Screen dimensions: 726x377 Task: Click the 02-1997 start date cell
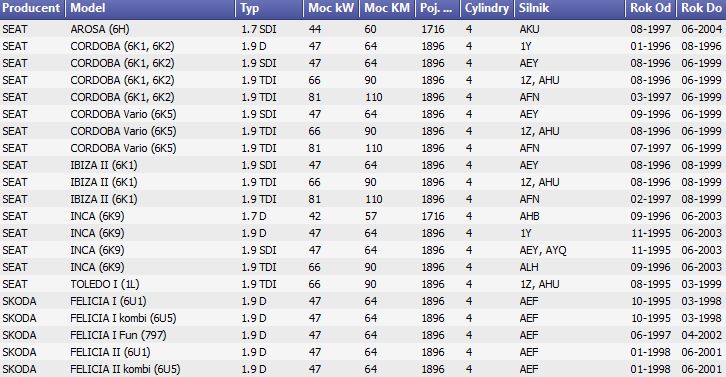point(651,199)
